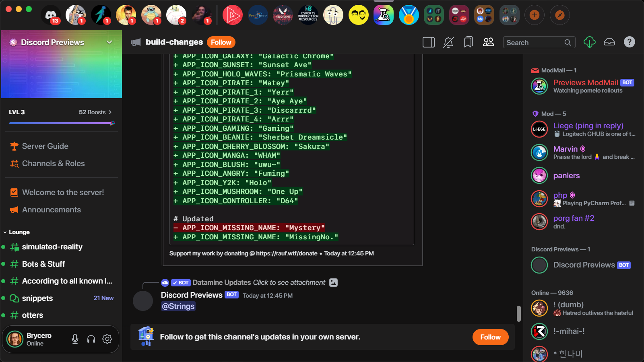Open the Help question mark icon

[x=630, y=42]
